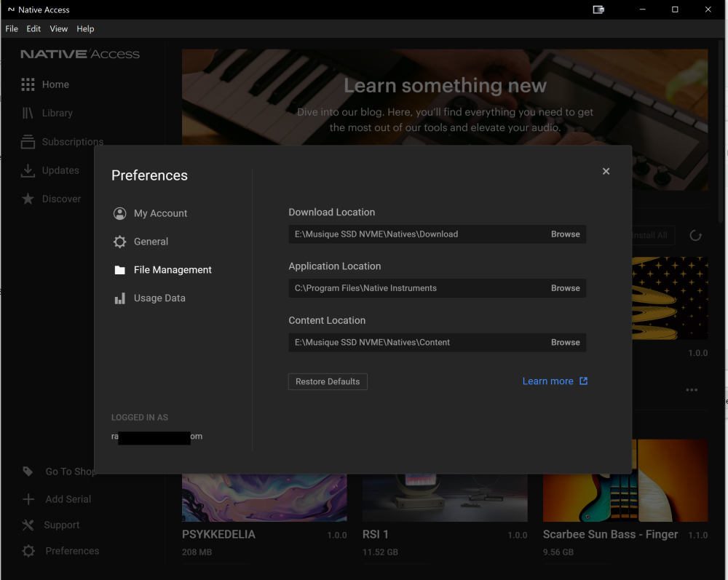Browse for Application Location folder

(566, 288)
